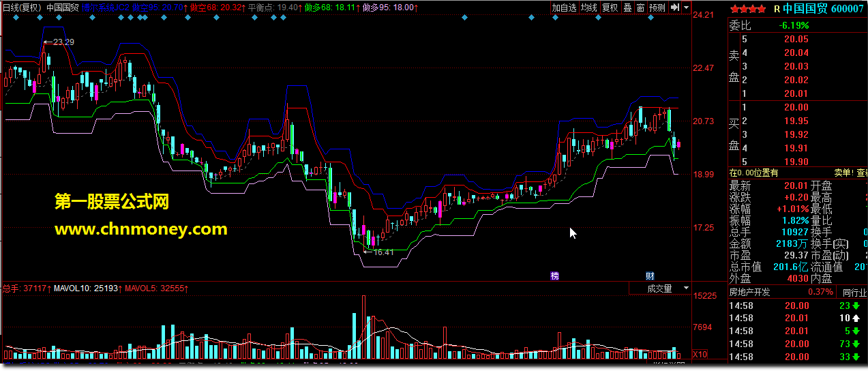Click the 查询 query link

pos(863,173)
